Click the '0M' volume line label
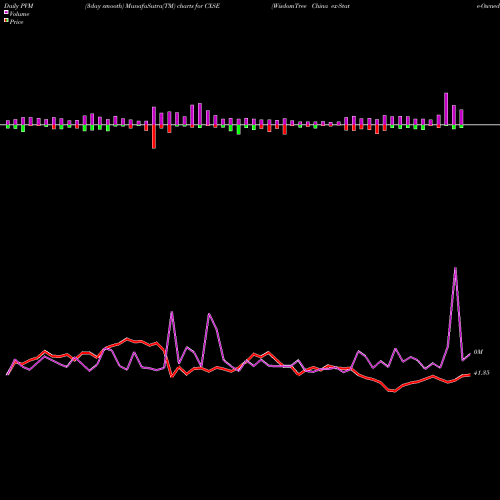Screen dimensions: 500x500 478,352
